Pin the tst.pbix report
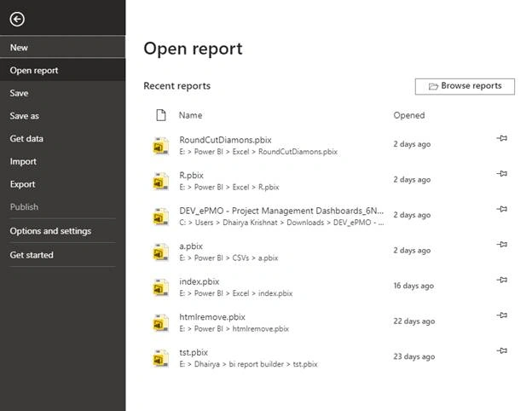The width and height of the screenshot is (532, 411). (x=502, y=350)
